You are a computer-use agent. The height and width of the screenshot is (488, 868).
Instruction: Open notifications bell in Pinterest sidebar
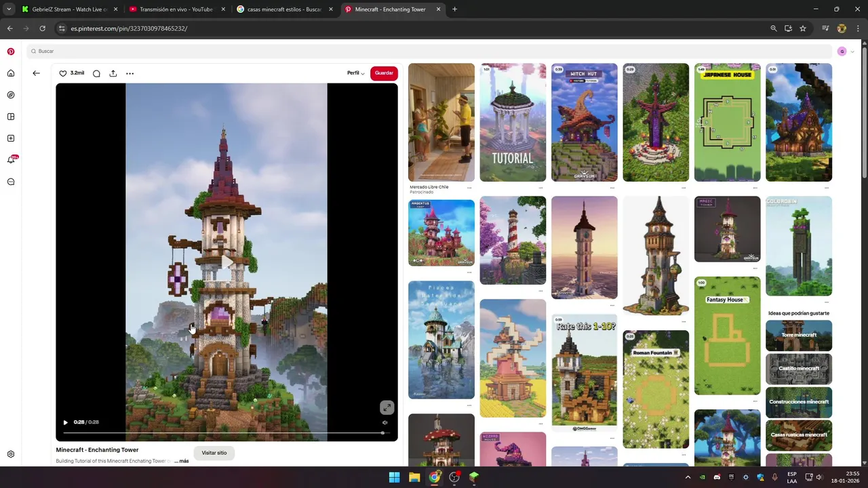11,160
